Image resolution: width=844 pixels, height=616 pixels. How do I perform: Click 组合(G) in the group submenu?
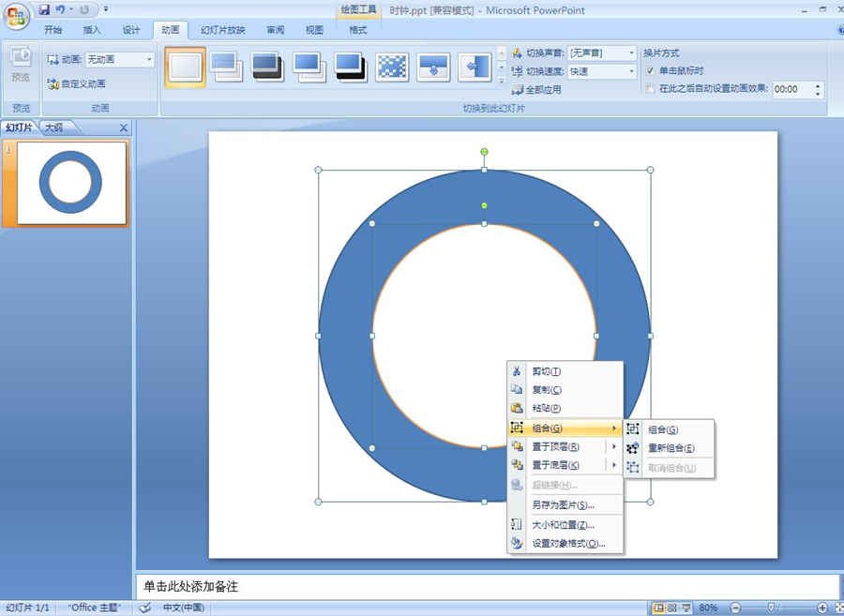[x=669, y=429]
